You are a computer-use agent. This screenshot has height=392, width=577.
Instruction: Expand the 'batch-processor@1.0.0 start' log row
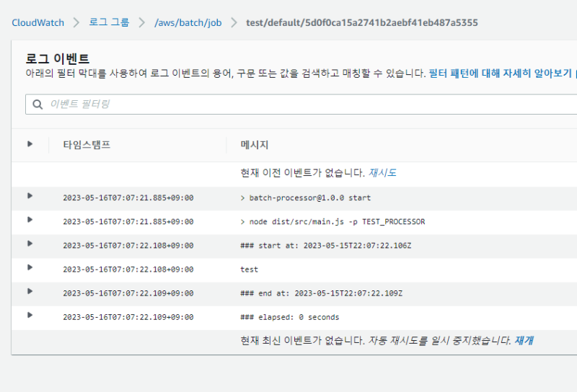[x=30, y=196]
